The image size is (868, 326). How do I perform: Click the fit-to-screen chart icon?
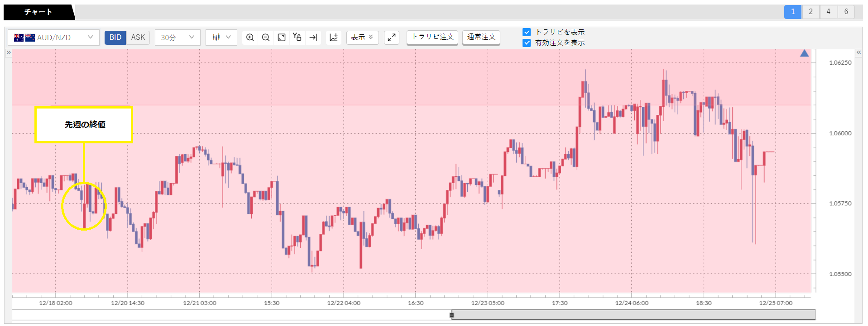(282, 38)
